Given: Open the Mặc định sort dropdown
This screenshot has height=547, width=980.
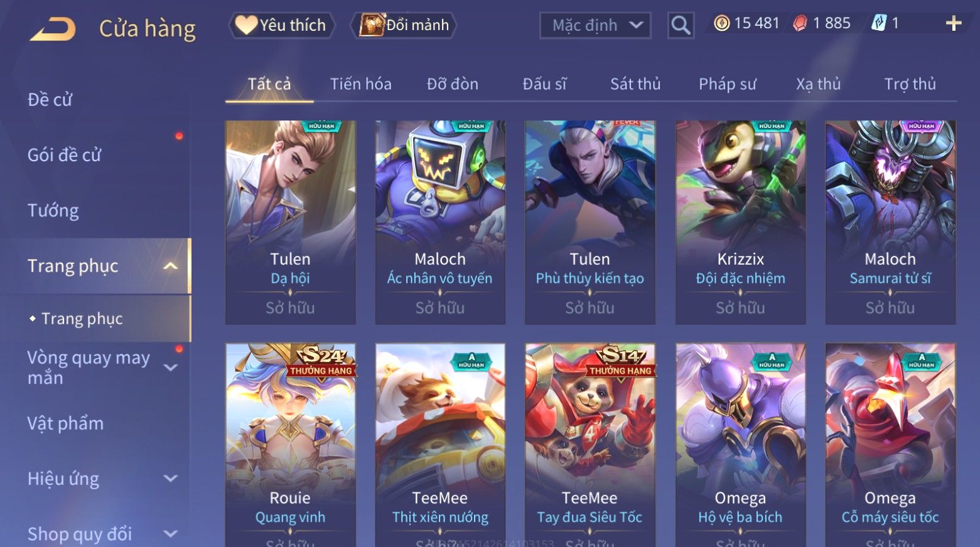Looking at the screenshot, I should [595, 26].
